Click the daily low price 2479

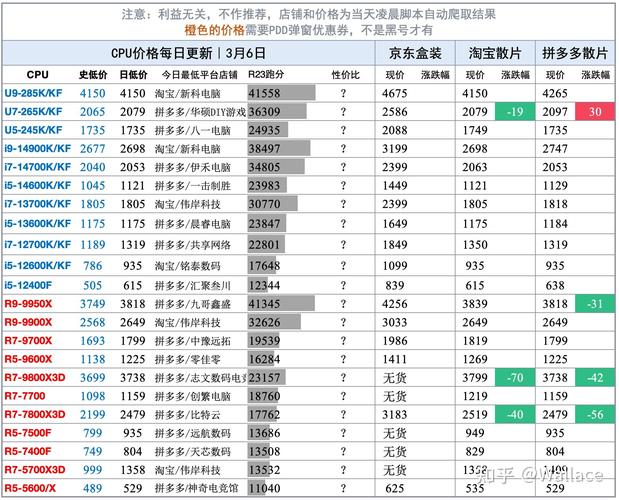133,415
